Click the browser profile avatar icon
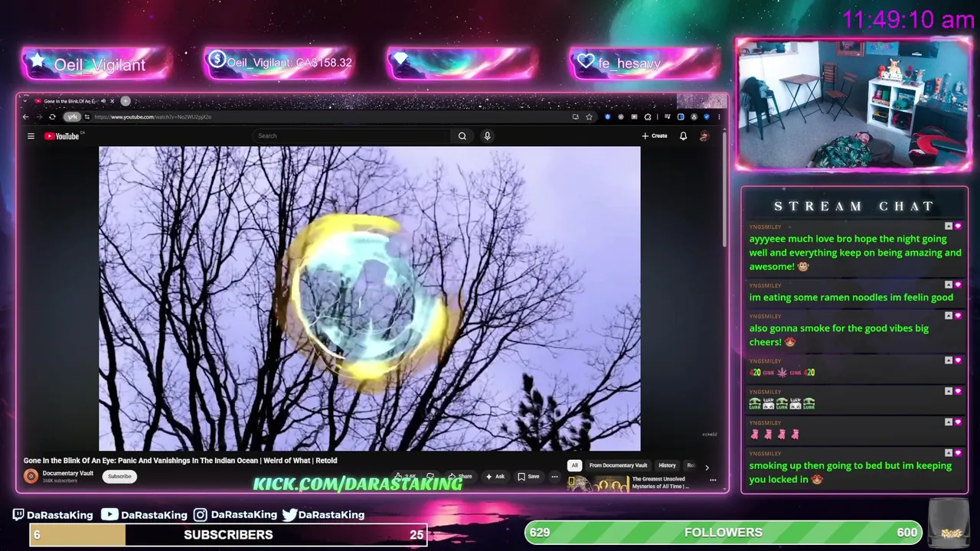Image resolution: width=980 pixels, height=551 pixels. [x=694, y=117]
